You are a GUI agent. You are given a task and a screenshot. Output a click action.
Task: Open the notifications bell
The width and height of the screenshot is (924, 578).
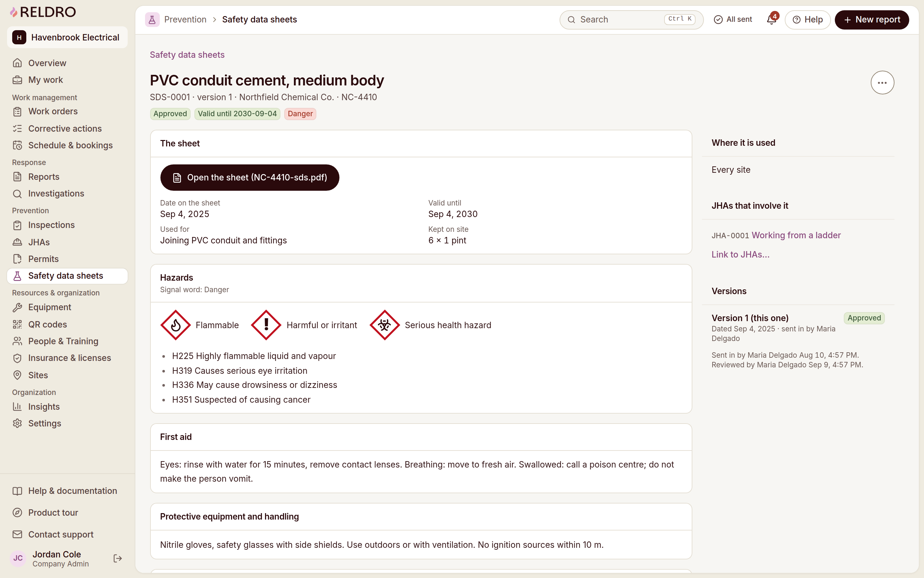point(772,20)
